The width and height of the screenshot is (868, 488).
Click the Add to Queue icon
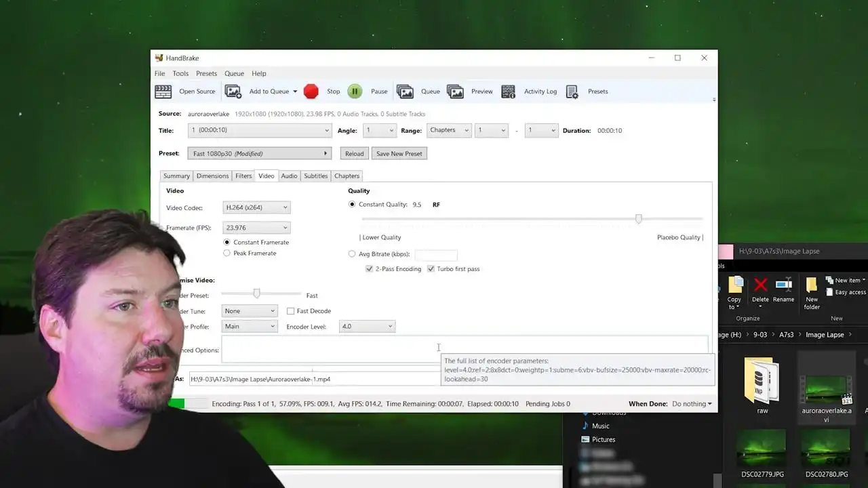tap(233, 91)
